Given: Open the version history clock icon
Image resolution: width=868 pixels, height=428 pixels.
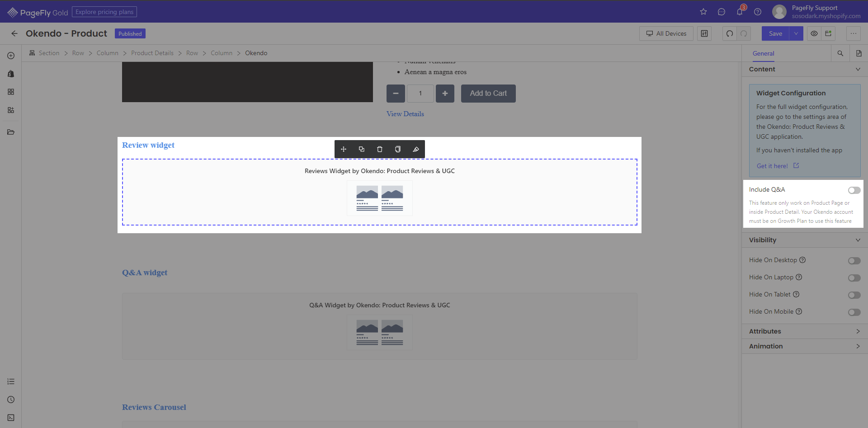Looking at the screenshot, I should coord(11,400).
